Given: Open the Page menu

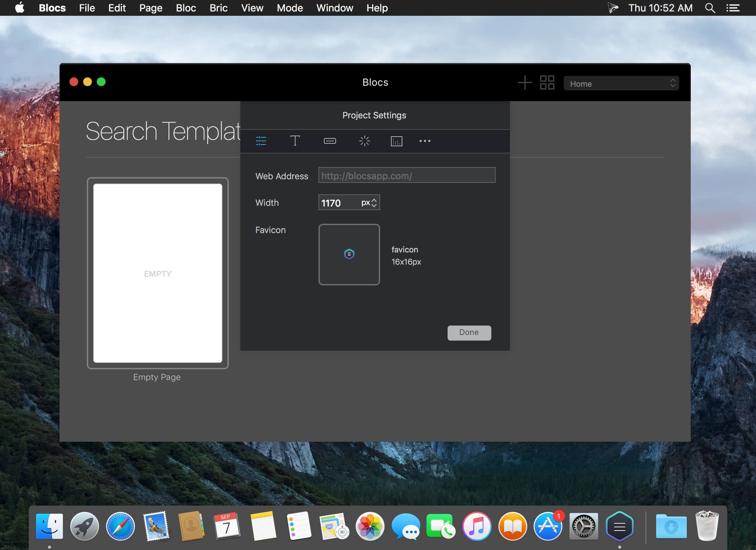Looking at the screenshot, I should (x=151, y=8).
